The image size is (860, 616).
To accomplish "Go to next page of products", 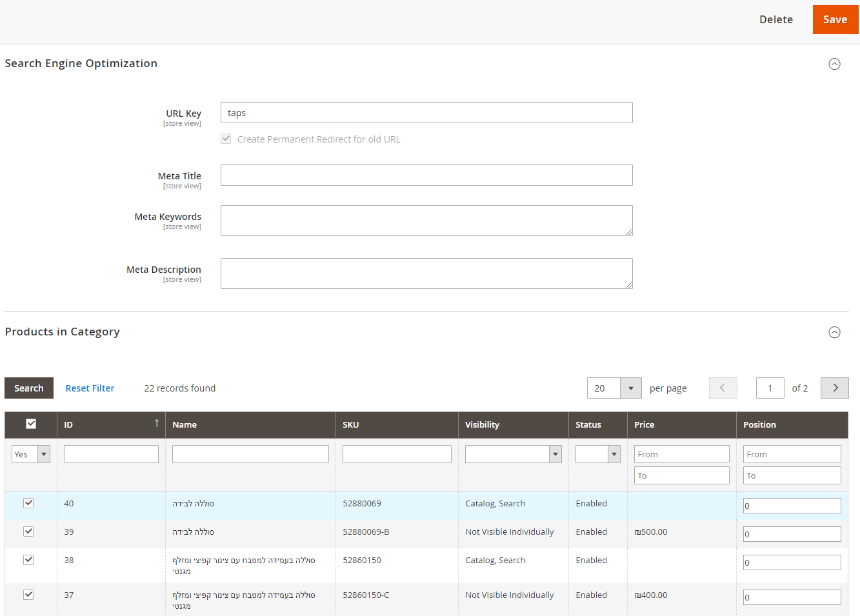I will click(834, 388).
